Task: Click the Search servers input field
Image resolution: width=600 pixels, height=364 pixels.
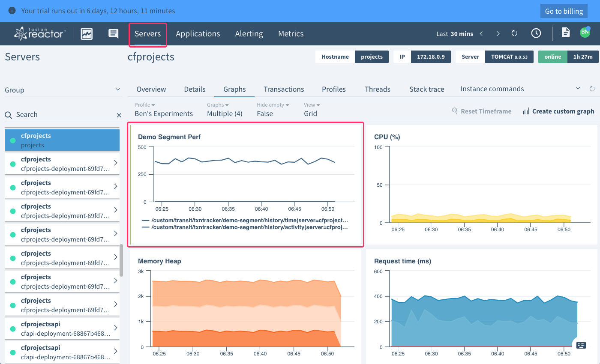Action: coord(64,115)
